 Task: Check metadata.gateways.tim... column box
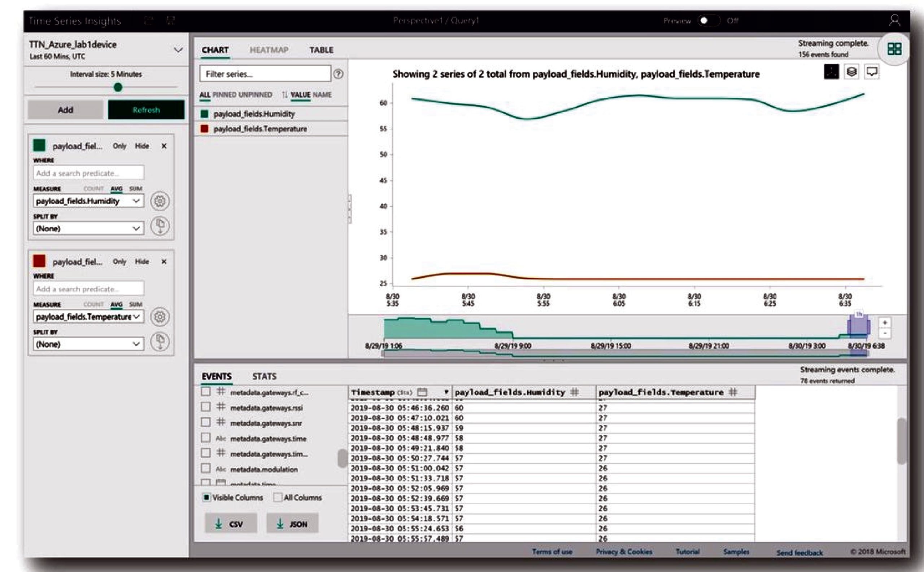[205, 453]
